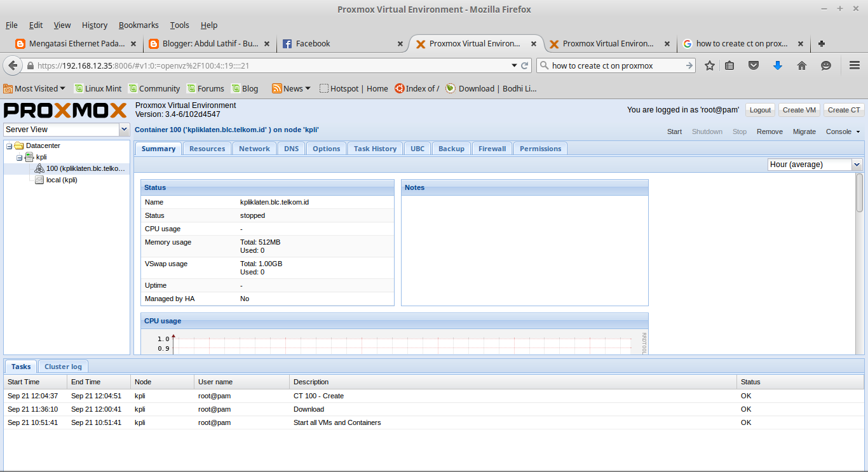The height and width of the screenshot is (472, 868).
Task: Click the Create CT button
Action: click(843, 110)
